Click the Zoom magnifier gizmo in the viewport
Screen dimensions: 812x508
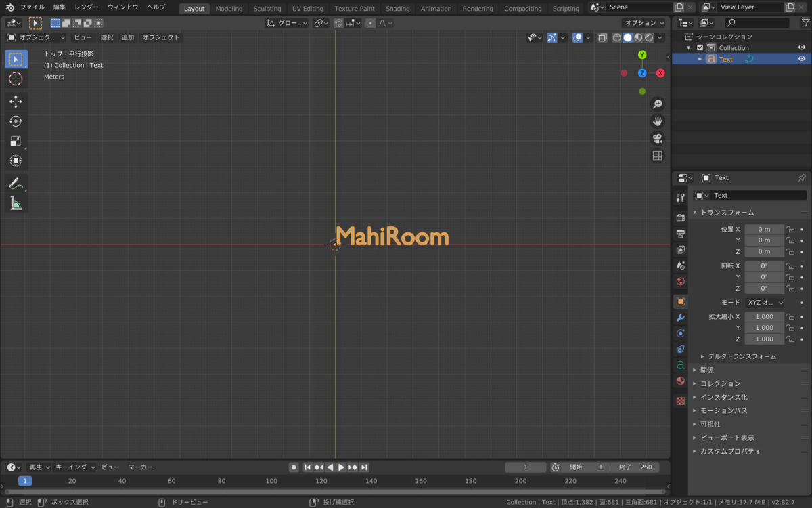tap(657, 104)
